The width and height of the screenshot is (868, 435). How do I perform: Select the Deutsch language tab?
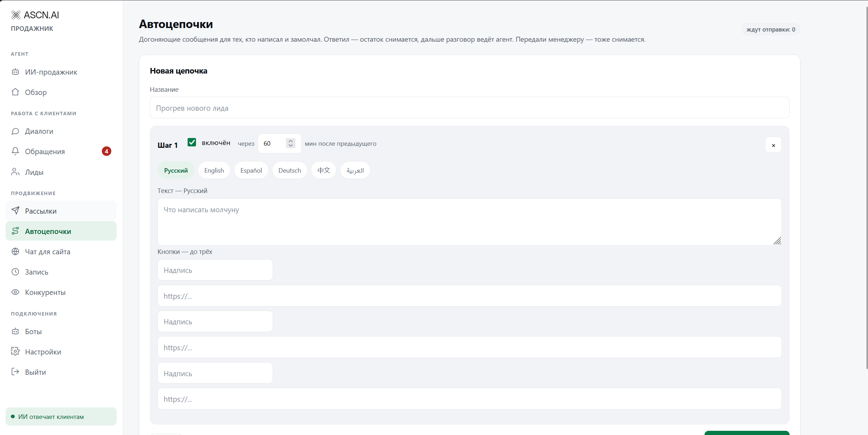click(290, 170)
